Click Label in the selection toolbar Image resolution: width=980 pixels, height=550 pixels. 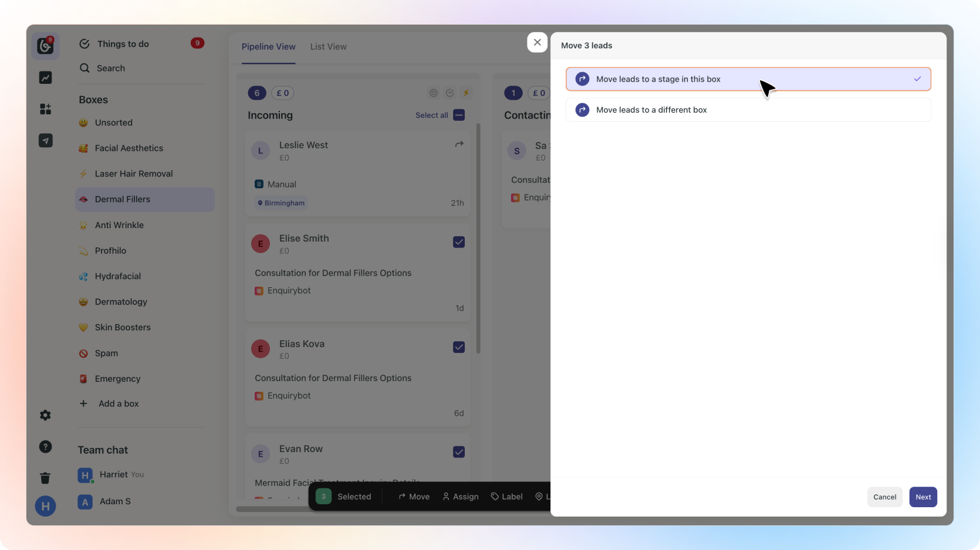506,497
